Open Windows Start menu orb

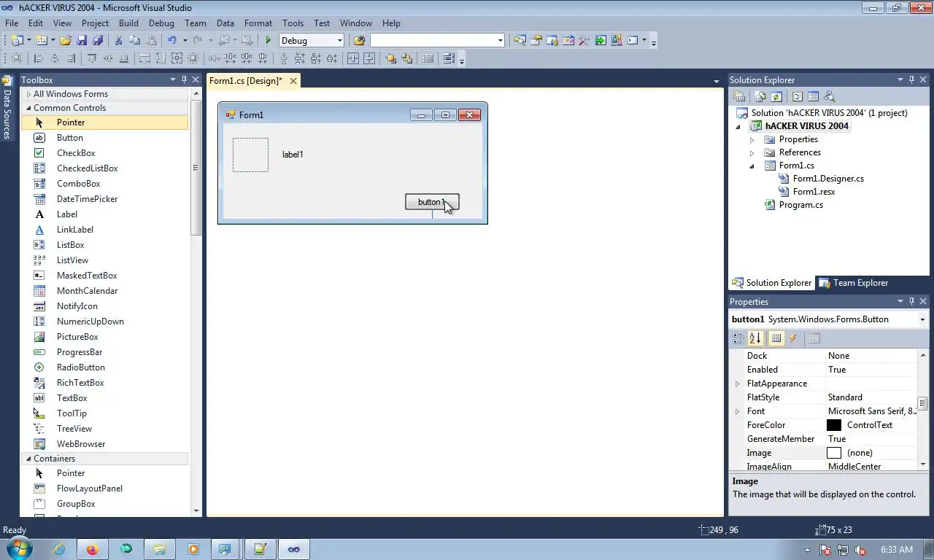pos(18,548)
